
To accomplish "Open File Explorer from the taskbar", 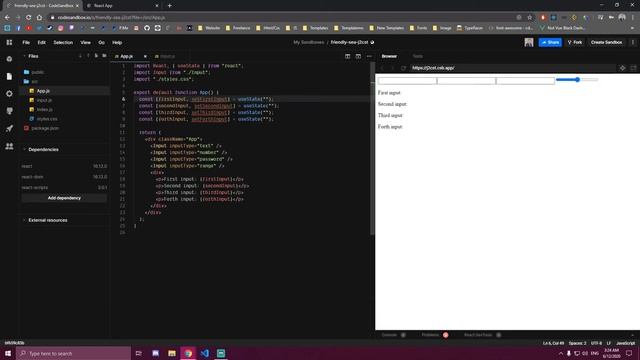I will pyautogui.click(x=172, y=353).
